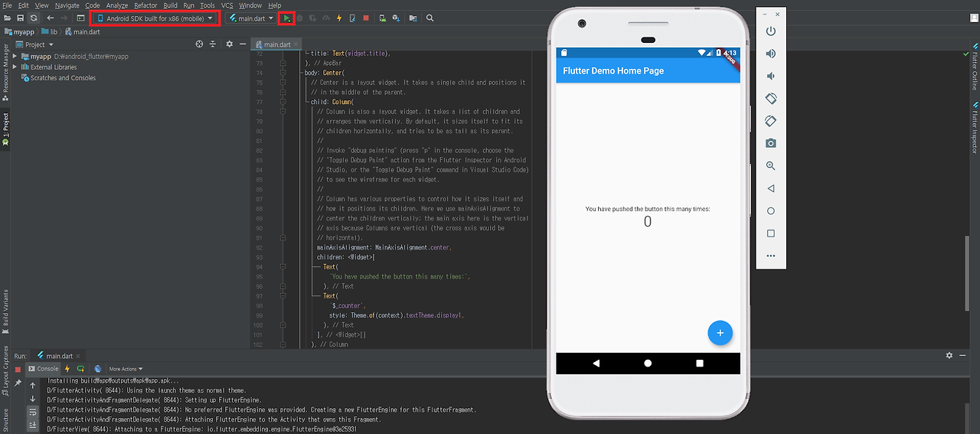Viewport: 980px width, 434px height.
Task: Toggle scroll to end in console
Action: (x=33, y=424)
